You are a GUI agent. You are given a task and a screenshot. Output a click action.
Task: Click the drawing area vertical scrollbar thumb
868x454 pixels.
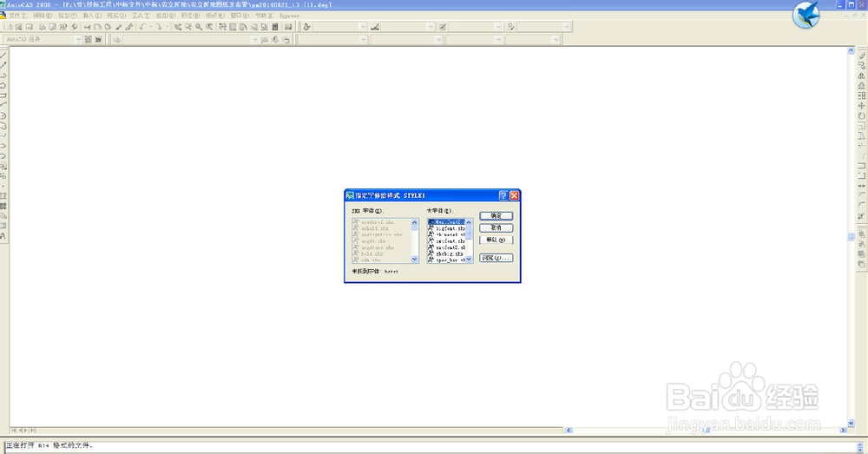(x=851, y=236)
